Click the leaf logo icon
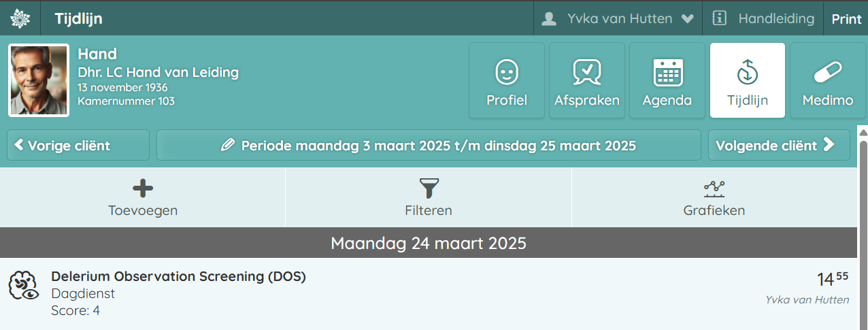 pyautogui.click(x=20, y=18)
